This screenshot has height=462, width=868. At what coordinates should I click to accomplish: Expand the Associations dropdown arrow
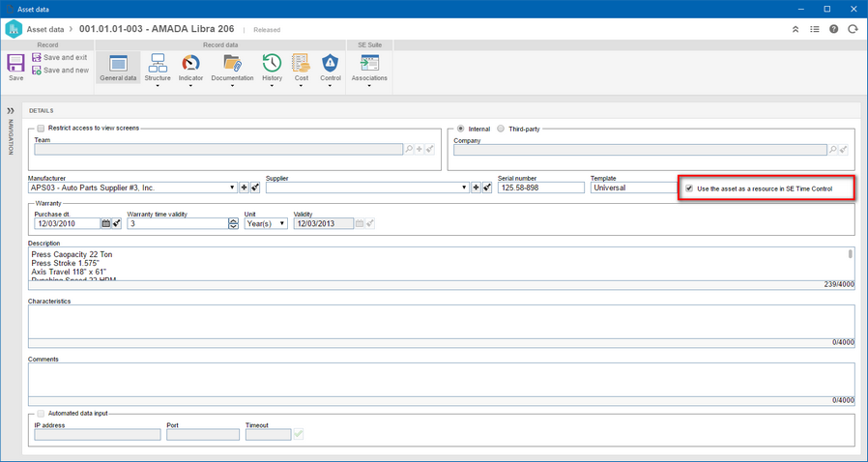pos(369,86)
